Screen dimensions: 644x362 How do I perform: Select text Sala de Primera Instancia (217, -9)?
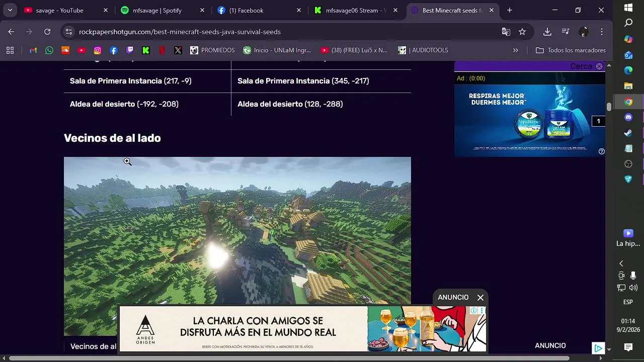131,81
